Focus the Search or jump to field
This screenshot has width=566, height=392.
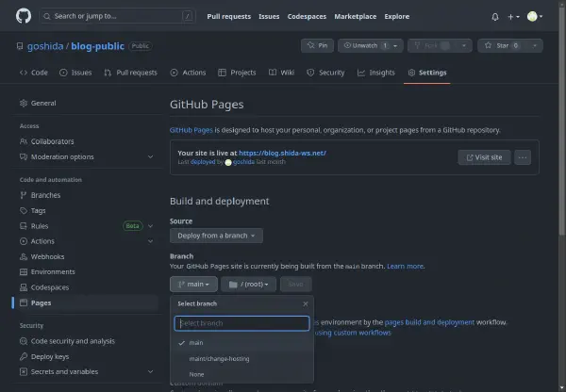tap(118, 16)
